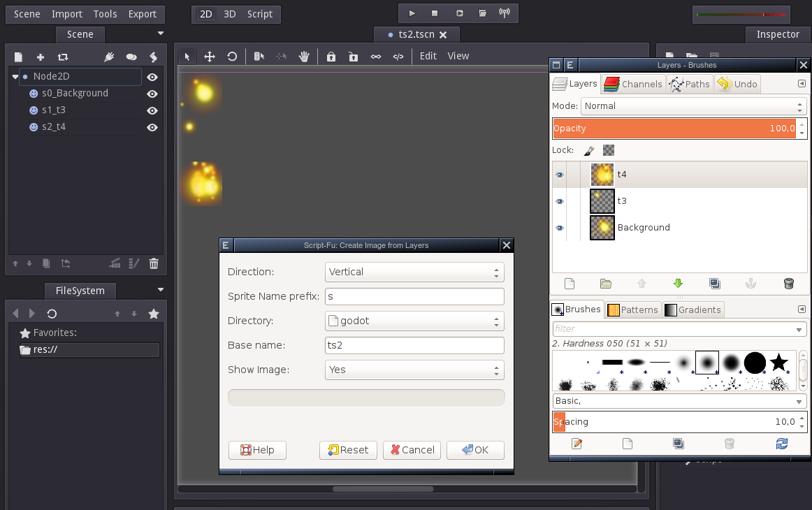Activate the Pan tool in Godot's viewport toolbar
Image resolution: width=812 pixels, height=510 pixels.
[x=304, y=56]
